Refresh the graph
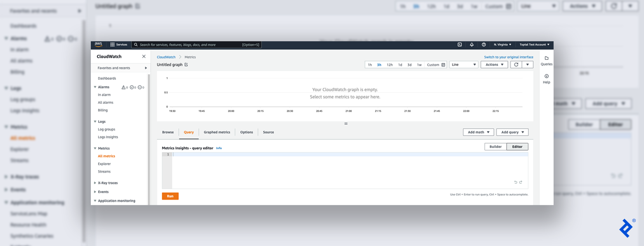The image size is (644, 246). [516, 64]
